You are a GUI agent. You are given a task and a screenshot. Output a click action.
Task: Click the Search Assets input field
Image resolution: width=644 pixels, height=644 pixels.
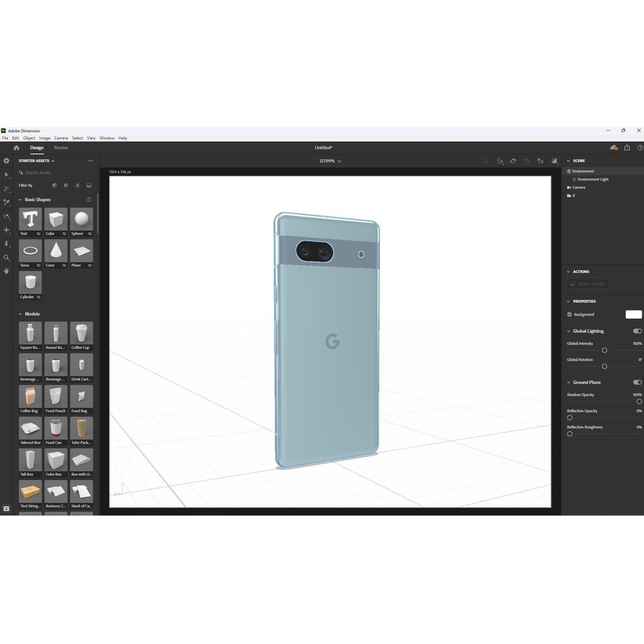(55, 173)
